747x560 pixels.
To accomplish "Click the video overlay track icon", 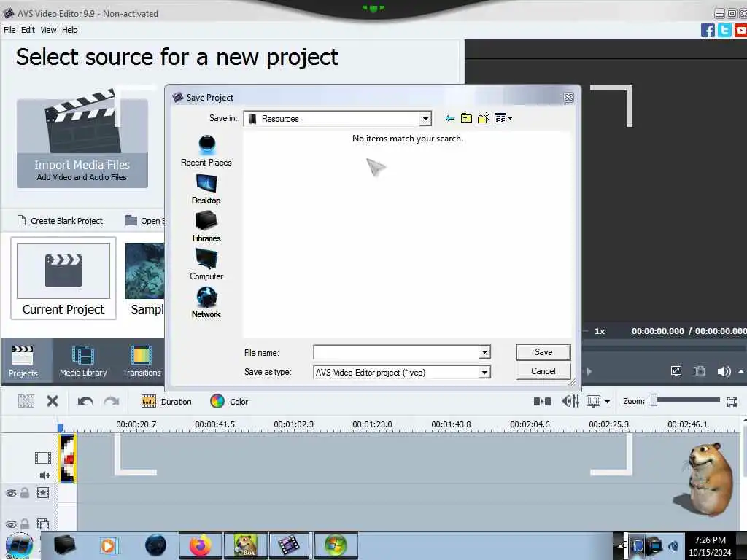I will coord(43,524).
